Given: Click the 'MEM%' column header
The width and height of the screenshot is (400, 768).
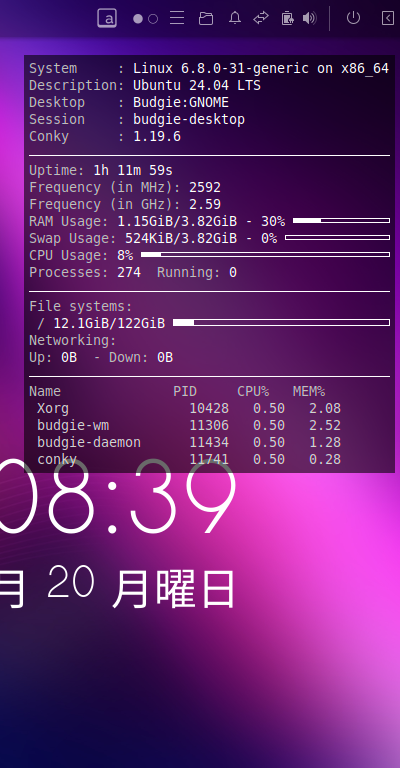Looking at the screenshot, I should 309,391.
